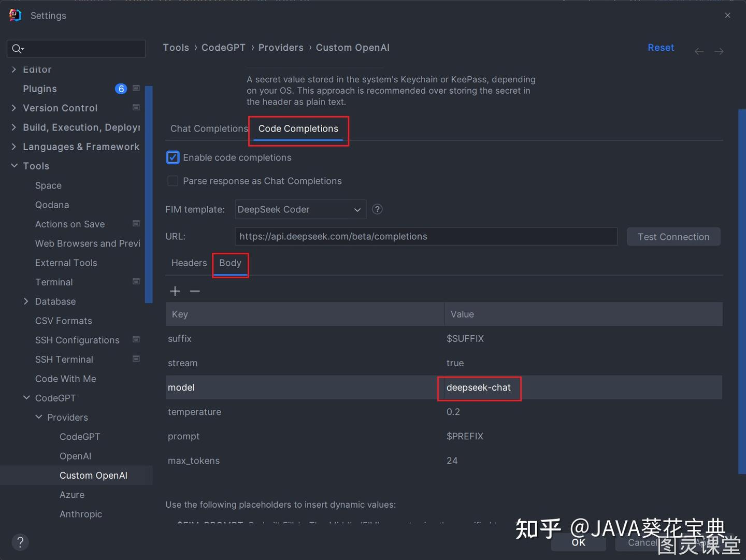
Task: Open the FIM template help question mark
Action: [377, 209]
